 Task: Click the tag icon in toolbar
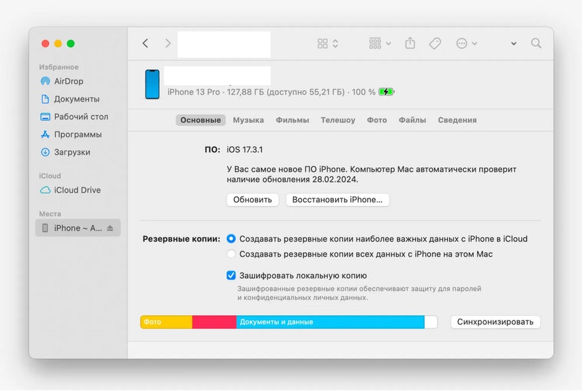435,43
